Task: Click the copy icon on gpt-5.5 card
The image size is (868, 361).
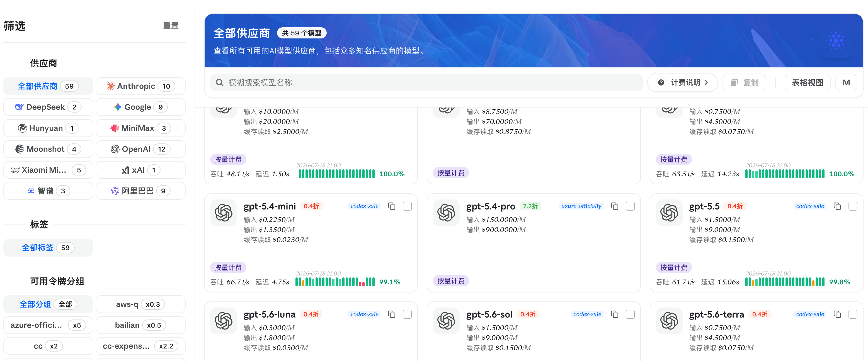Action: [x=837, y=206]
